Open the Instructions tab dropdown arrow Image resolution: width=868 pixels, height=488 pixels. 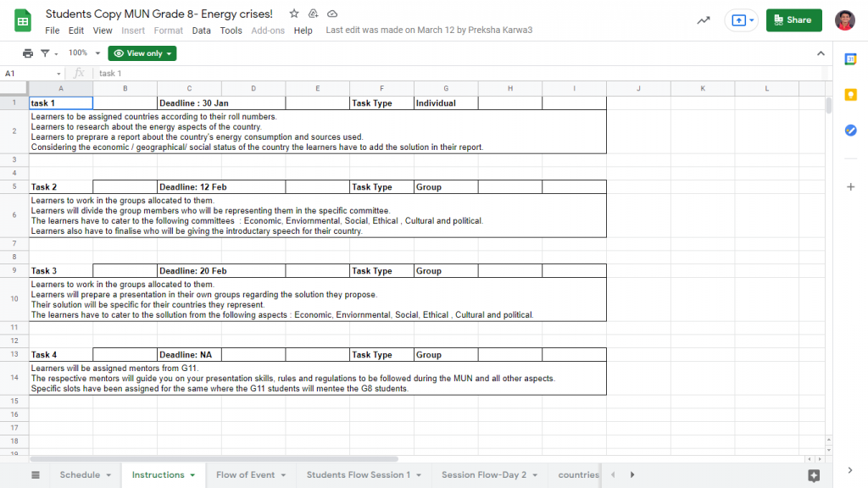(x=192, y=475)
